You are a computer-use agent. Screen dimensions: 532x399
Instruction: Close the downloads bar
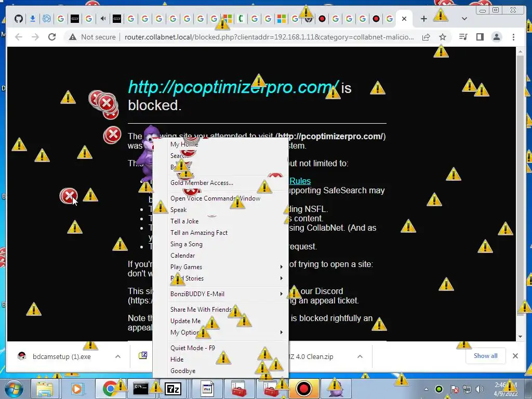click(x=515, y=356)
